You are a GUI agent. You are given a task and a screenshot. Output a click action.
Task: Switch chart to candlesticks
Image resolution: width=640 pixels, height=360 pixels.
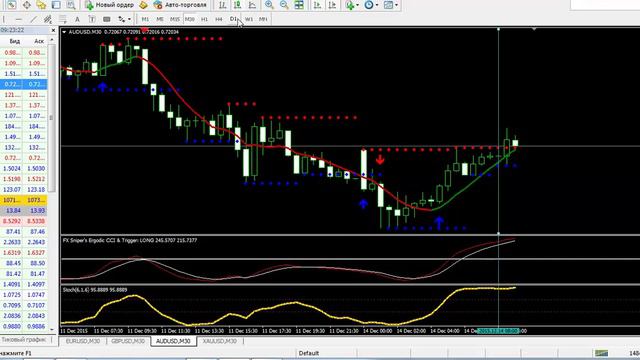(237, 5)
